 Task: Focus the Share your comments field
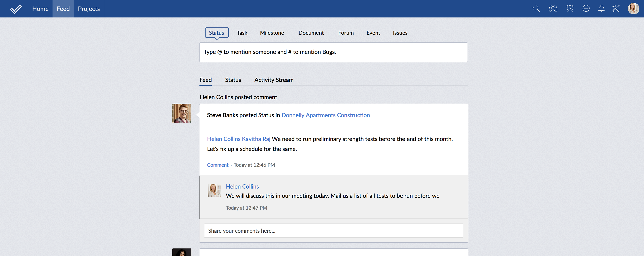pos(333,231)
